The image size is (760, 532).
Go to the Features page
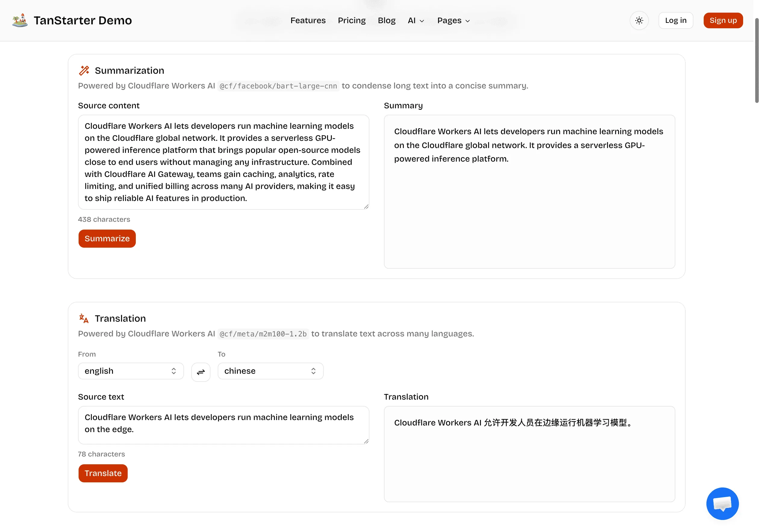click(x=308, y=20)
